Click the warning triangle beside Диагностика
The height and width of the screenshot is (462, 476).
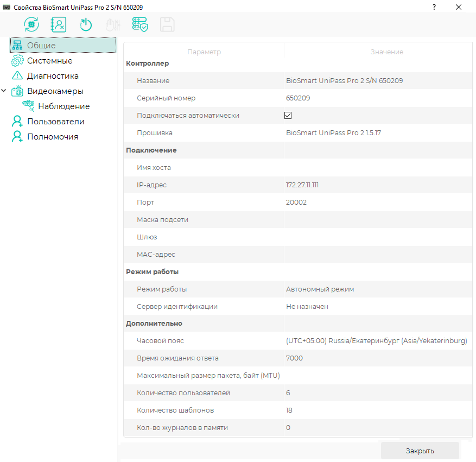click(x=17, y=75)
